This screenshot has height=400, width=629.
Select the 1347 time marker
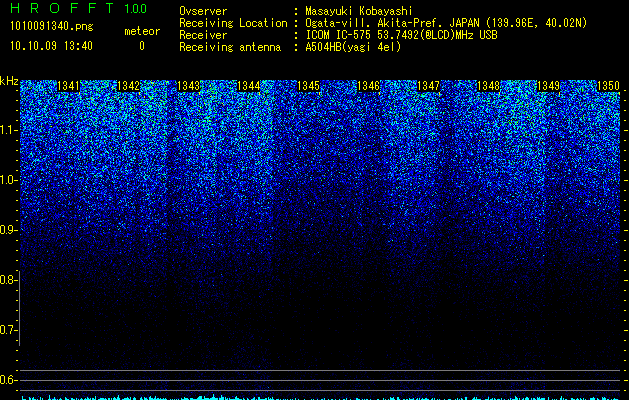(428, 86)
